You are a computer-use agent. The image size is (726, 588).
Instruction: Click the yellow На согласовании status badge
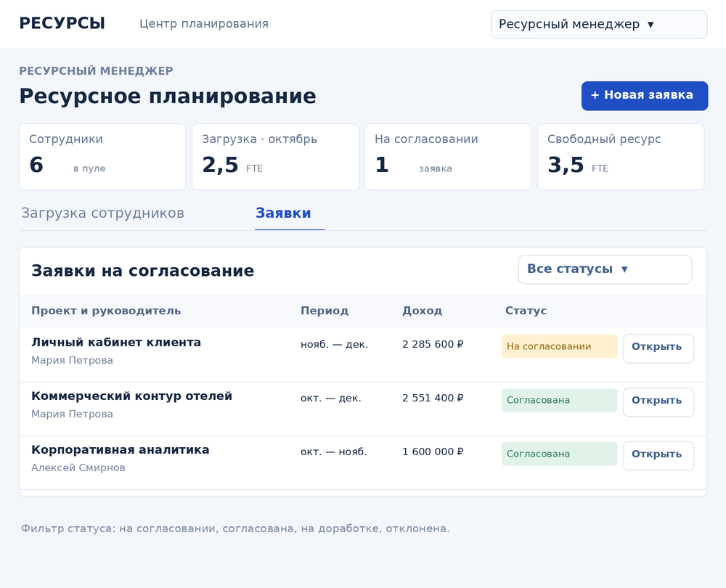[x=559, y=347]
